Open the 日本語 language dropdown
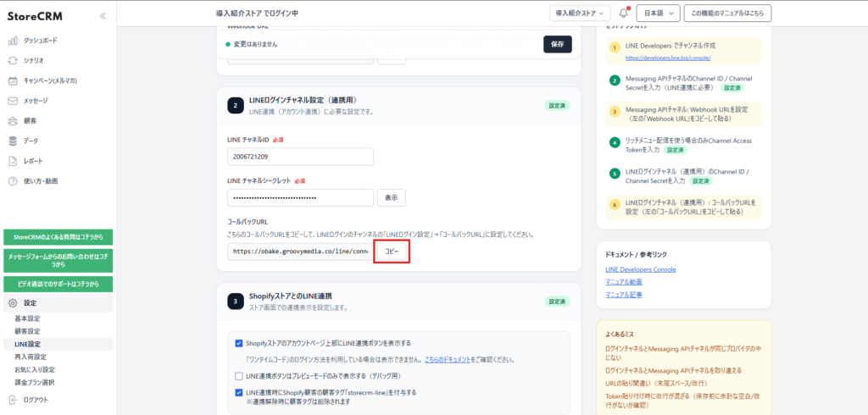Viewport: 868px width, 415px height. [x=659, y=14]
